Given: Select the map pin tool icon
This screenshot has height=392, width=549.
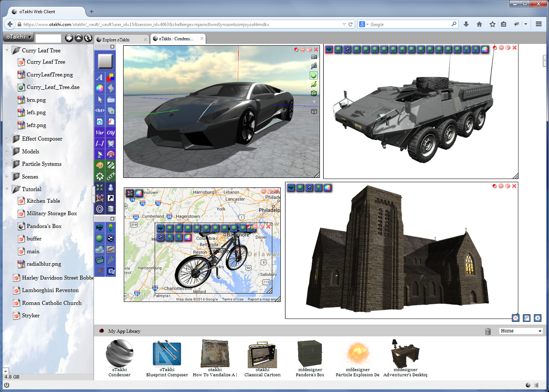Looking at the screenshot, I should coord(100,198).
